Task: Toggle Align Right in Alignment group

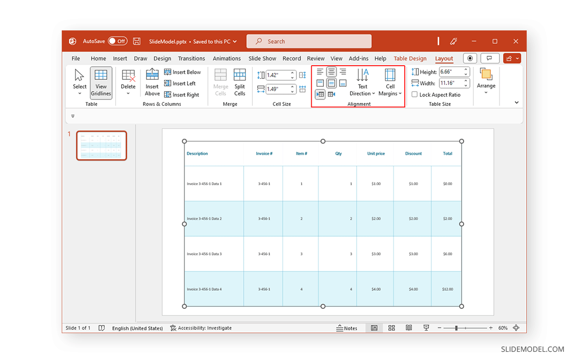Action: [343, 72]
